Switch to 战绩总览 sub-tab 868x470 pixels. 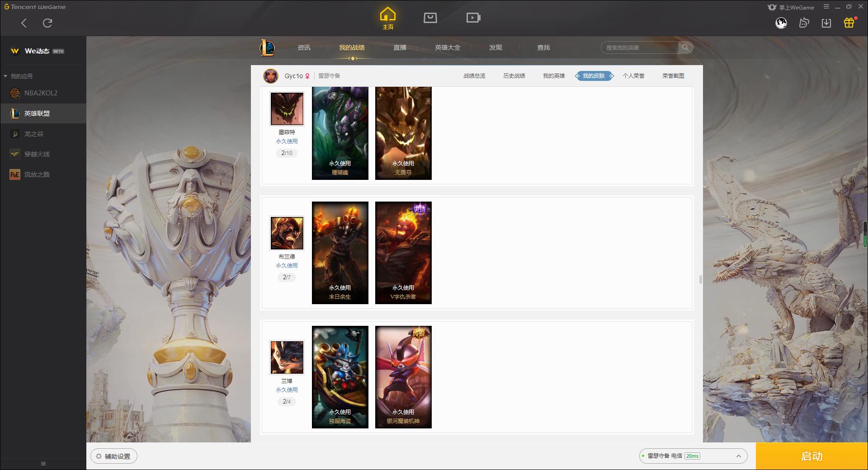[474, 76]
